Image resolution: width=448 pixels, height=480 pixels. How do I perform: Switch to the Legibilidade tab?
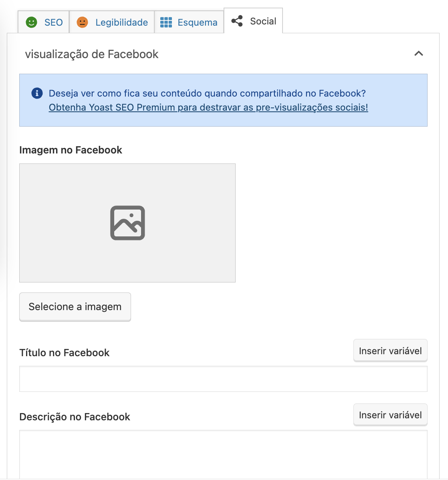click(112, 22)
